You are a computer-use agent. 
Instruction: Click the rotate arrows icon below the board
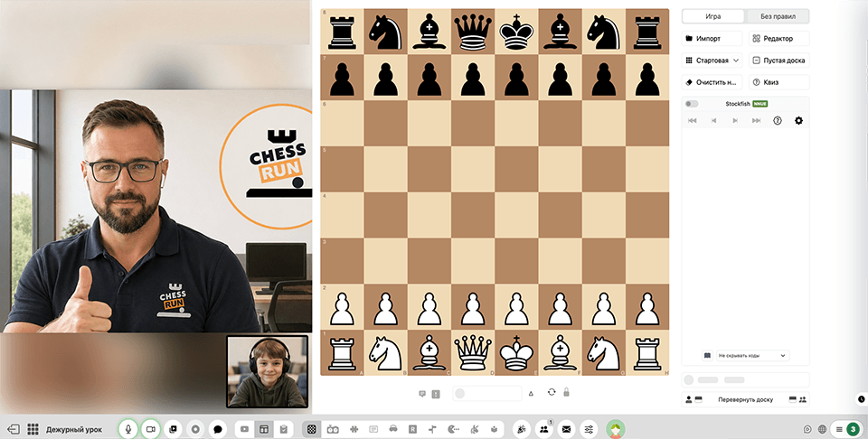tap(552, 392)
